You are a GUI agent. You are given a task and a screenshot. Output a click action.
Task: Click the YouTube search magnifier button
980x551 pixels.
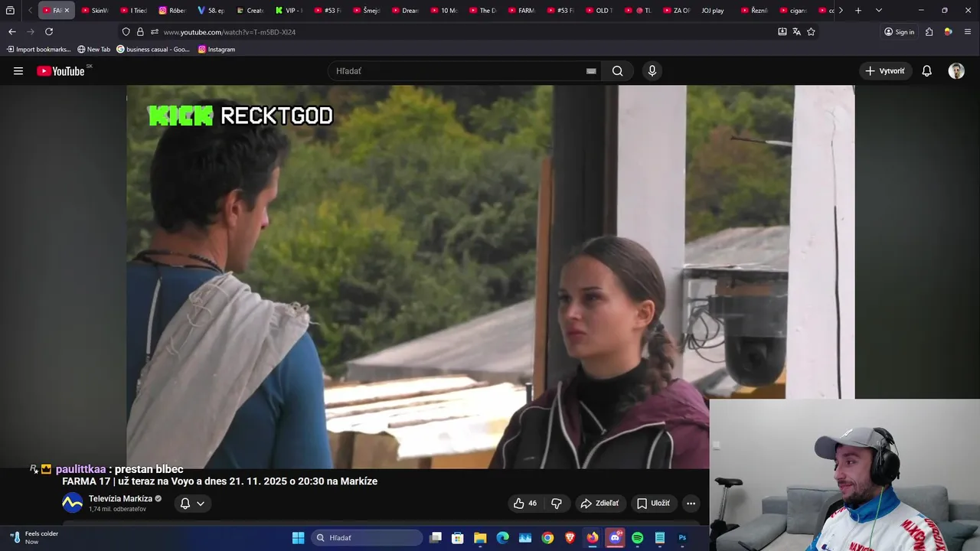tap(617, 71)
